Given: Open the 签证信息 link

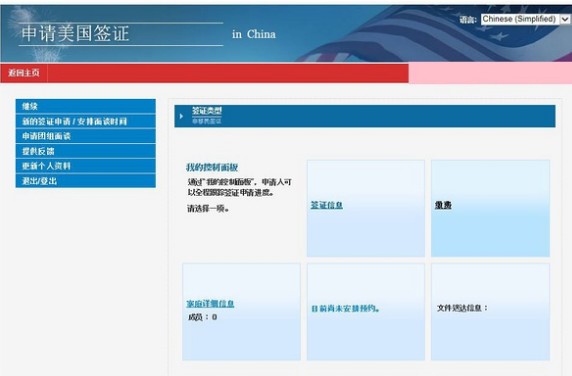Looking at the screenshot, I should pos(326,205).
